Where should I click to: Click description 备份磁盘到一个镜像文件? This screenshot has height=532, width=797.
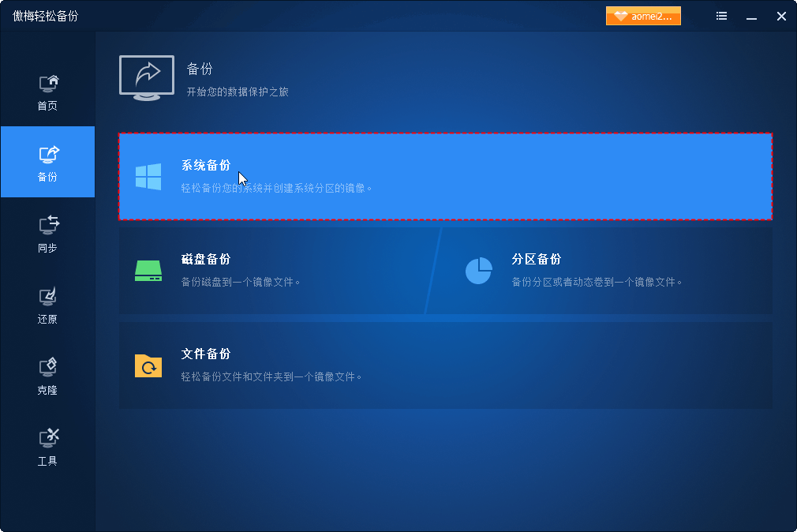[241, 283]
